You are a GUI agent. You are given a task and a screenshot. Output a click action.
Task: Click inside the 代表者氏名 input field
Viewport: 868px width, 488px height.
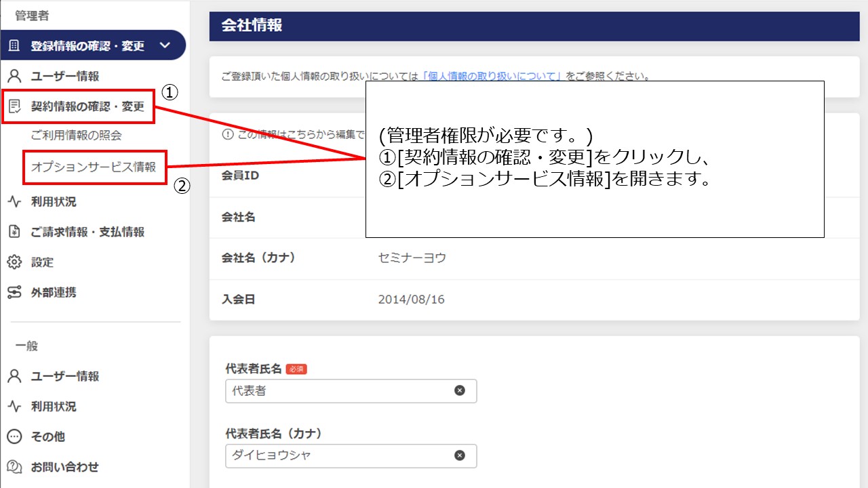click(x=325, y=390)
